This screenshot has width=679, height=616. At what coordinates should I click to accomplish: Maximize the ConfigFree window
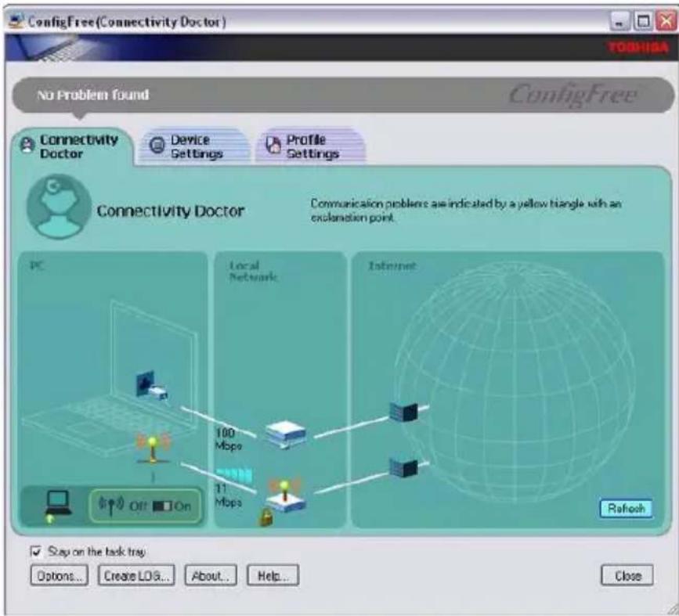click(643, 21)
